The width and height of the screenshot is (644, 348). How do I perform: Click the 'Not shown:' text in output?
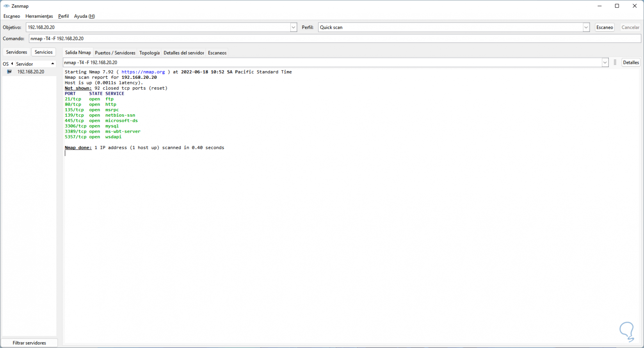point(78,88)
